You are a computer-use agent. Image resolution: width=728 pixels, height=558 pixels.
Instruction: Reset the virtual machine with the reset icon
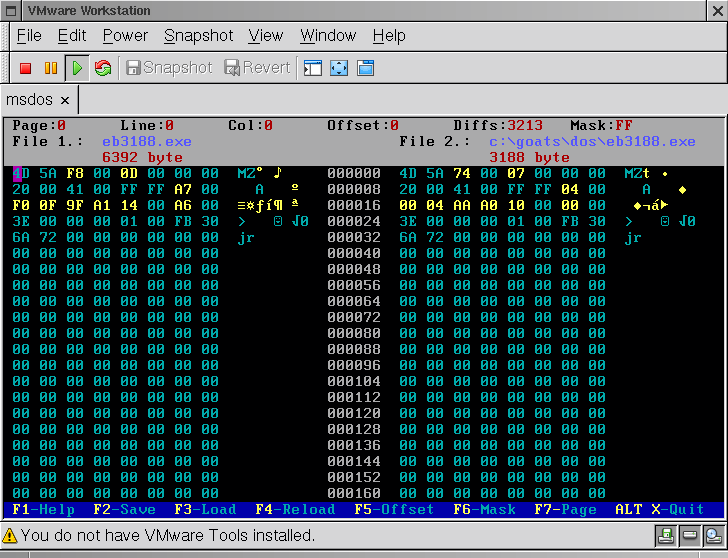click(103, 68)
